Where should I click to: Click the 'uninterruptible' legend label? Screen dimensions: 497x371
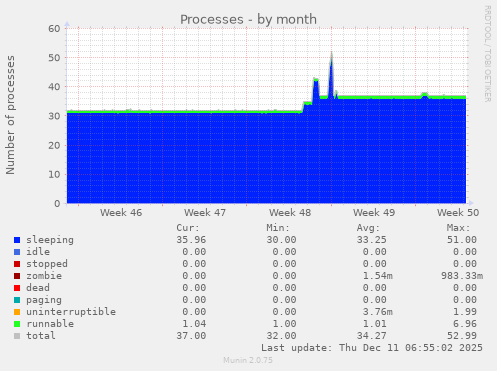tap(71, 312)
